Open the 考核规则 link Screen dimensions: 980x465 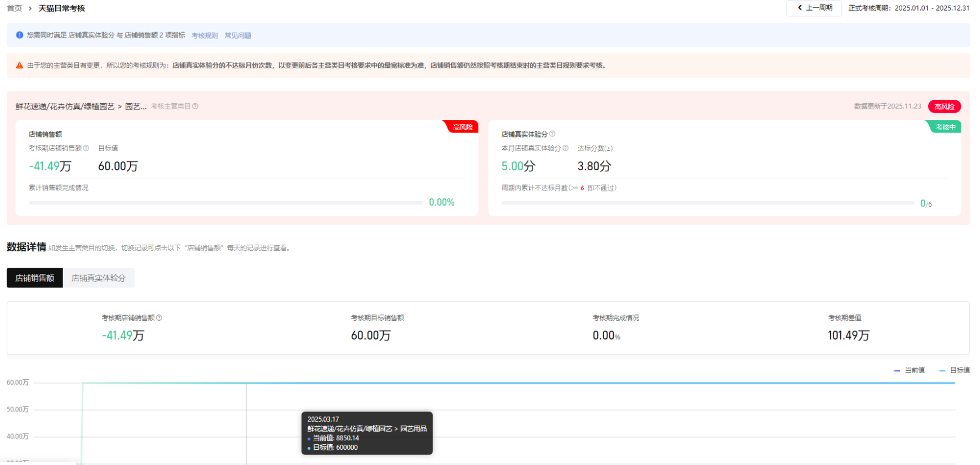[x=205, y=36]
